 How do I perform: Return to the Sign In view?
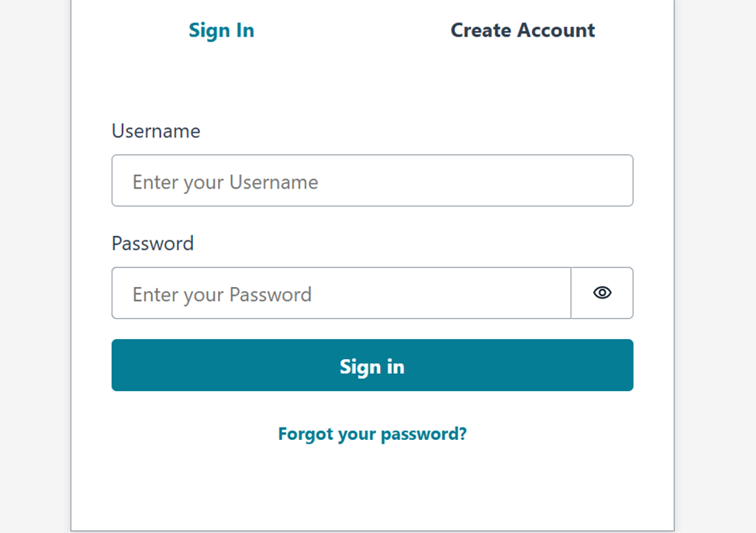pyautogui.click(x=221, y=30)
